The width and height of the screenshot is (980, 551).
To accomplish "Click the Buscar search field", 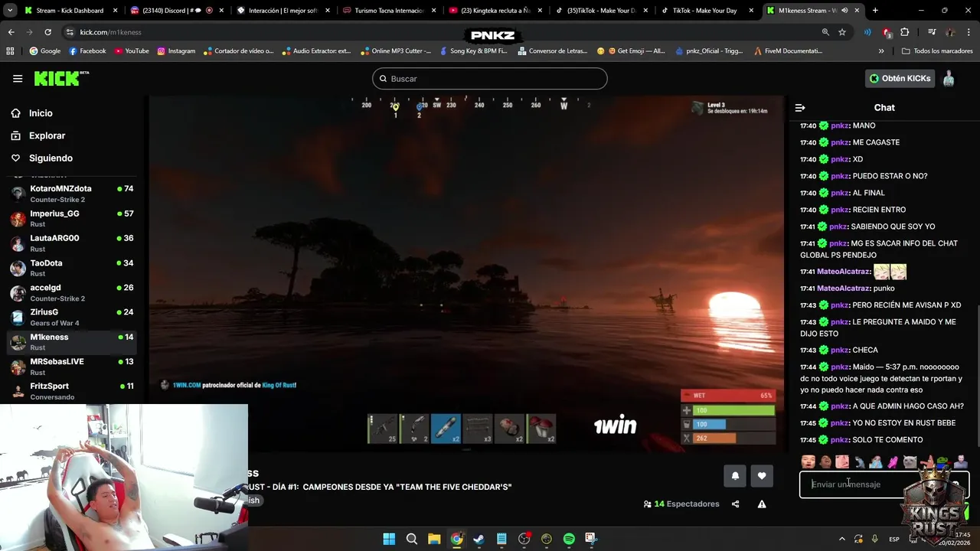I will pos(490,79).
